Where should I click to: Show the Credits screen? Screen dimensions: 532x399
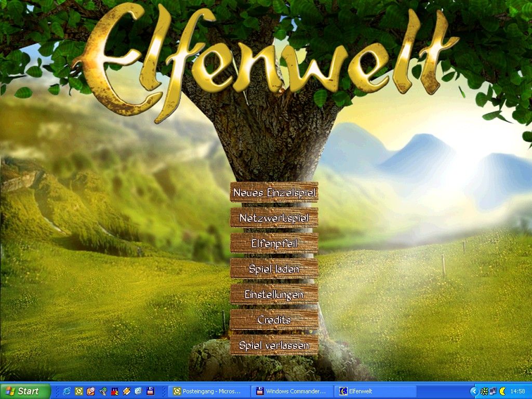pyautogui.click(x=274, y=320)
